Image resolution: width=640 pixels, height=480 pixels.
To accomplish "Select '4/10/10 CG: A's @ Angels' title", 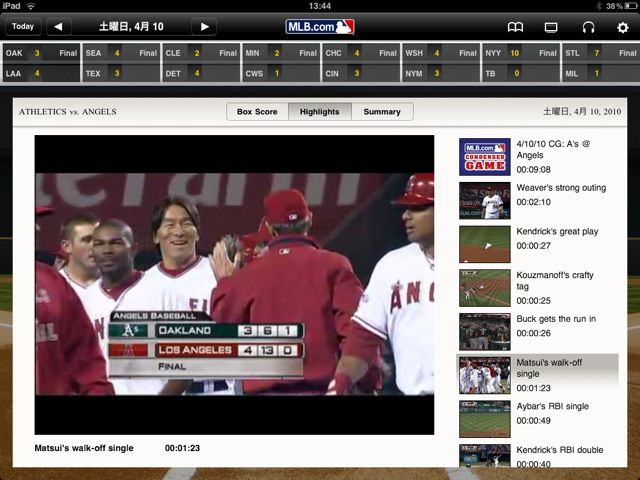I will pyautogui.click(x=553, y=149).
